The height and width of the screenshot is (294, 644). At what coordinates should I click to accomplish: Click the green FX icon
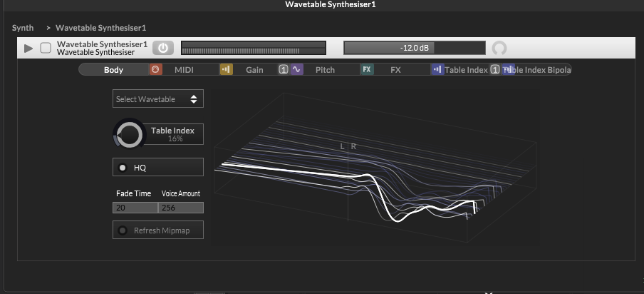(366, 70)
